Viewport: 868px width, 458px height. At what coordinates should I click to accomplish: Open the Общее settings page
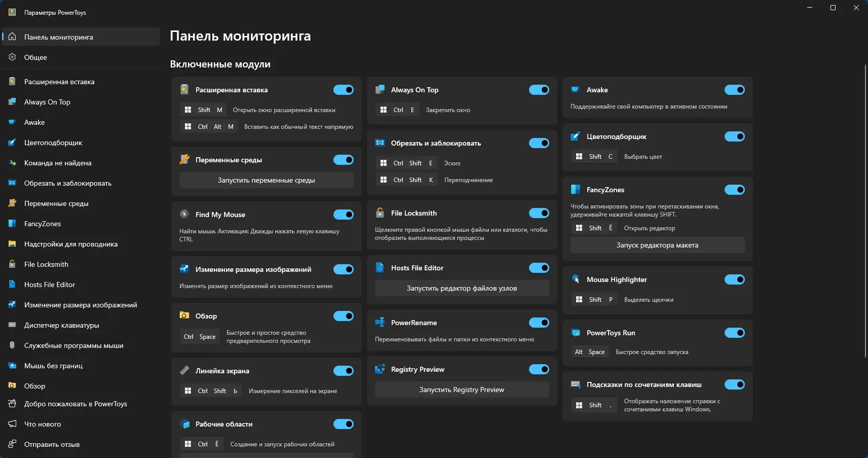click(35, 57)
